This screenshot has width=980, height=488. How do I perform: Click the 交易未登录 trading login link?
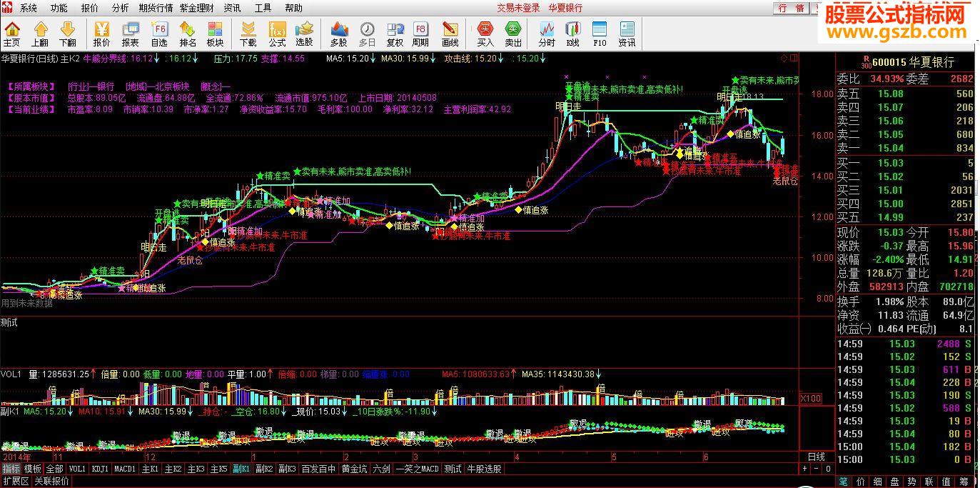518,8
